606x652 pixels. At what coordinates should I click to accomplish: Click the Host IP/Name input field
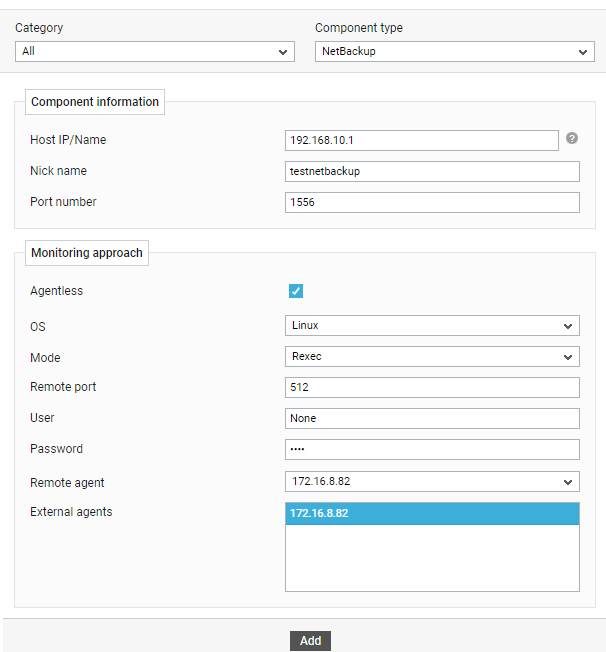(422, 141)
